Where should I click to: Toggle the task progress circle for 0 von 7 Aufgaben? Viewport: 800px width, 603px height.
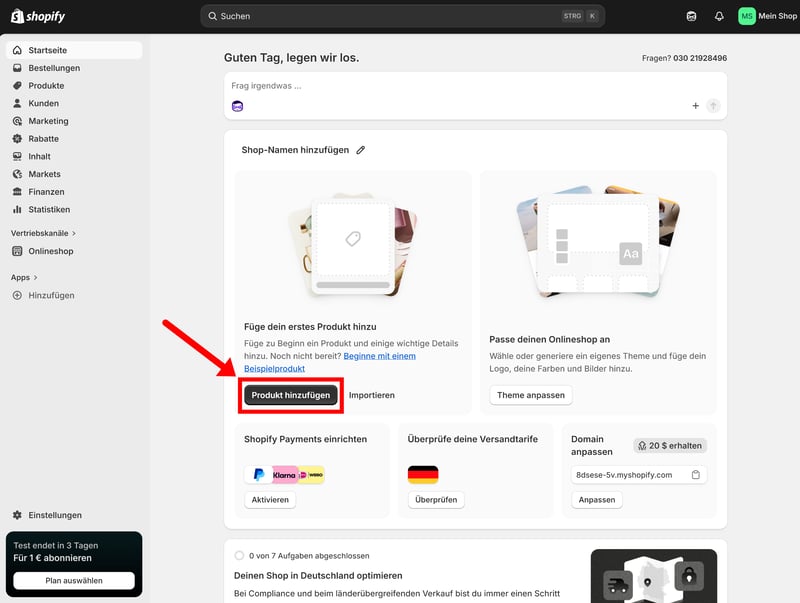pyautogui.click(x=239, y=556)
